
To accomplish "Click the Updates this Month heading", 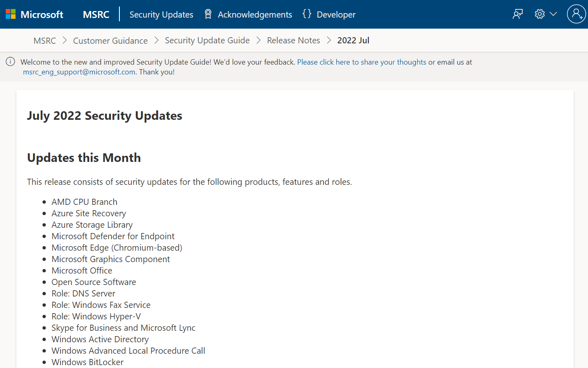I will pyautogui.click(x=84, y=158).
